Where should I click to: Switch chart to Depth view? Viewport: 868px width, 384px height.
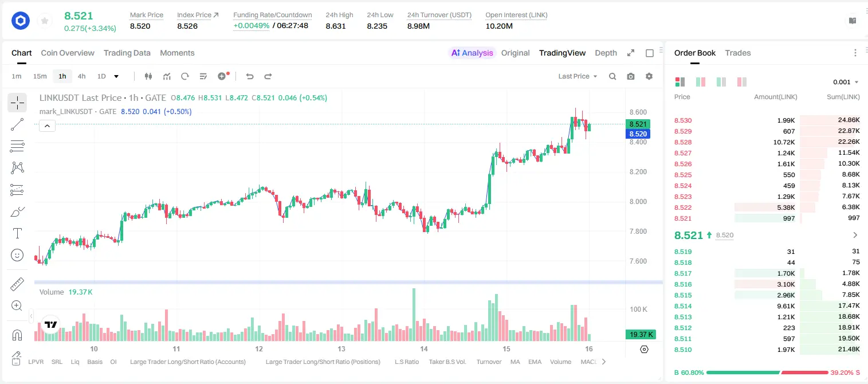click(x=606, y=53)
